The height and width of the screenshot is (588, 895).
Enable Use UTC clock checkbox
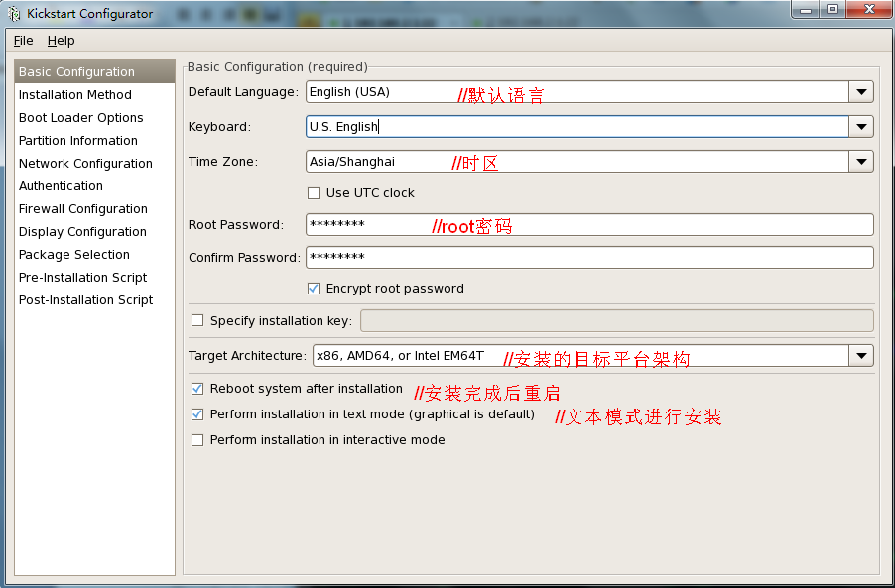tap(314, 193)
